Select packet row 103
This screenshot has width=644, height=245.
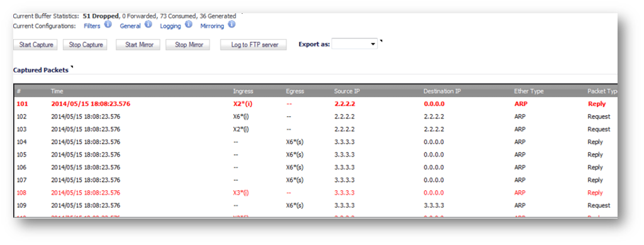tap(315, 130)
